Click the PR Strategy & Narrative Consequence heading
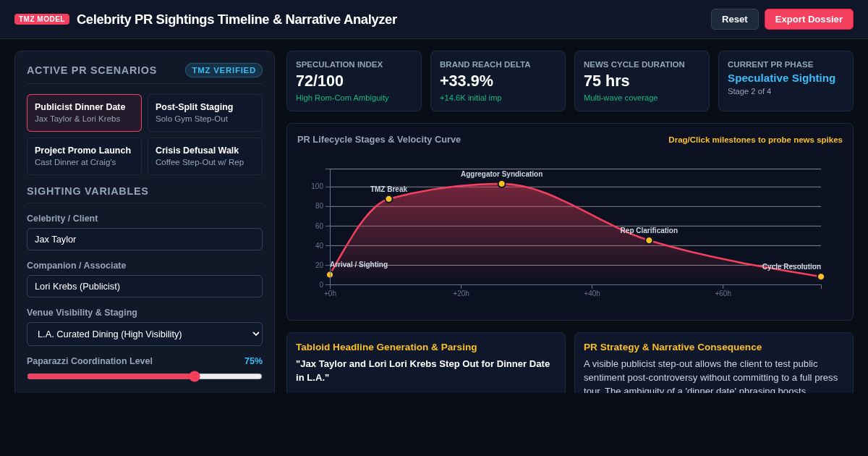This screenshot has width=868, height=456. 673,347
